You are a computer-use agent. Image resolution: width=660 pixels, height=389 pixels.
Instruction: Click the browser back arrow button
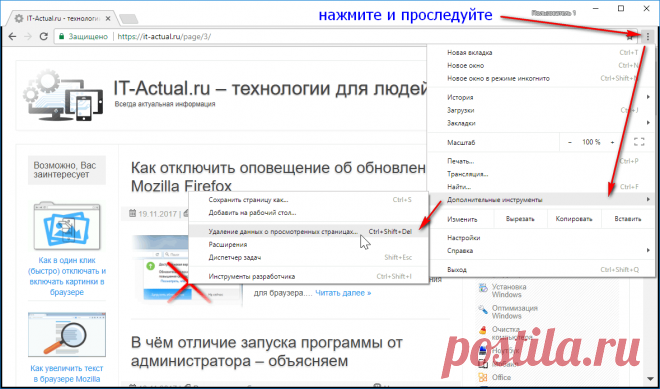[x=12, y=37]
